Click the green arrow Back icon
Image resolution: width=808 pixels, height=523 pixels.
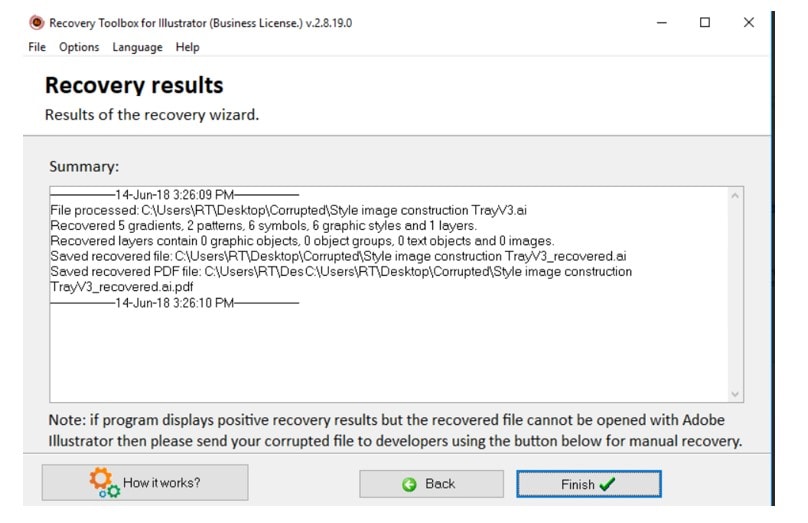(x=409, y=484)
